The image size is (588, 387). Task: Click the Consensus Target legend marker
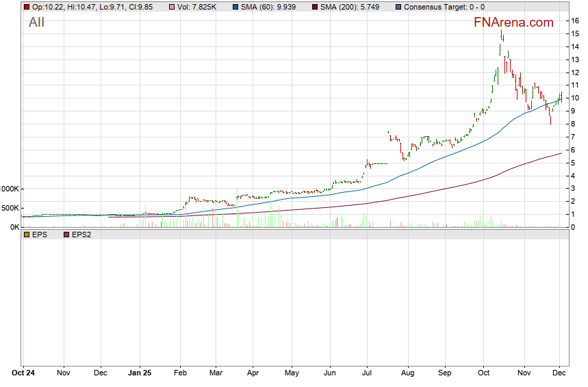tap(399, 7)
